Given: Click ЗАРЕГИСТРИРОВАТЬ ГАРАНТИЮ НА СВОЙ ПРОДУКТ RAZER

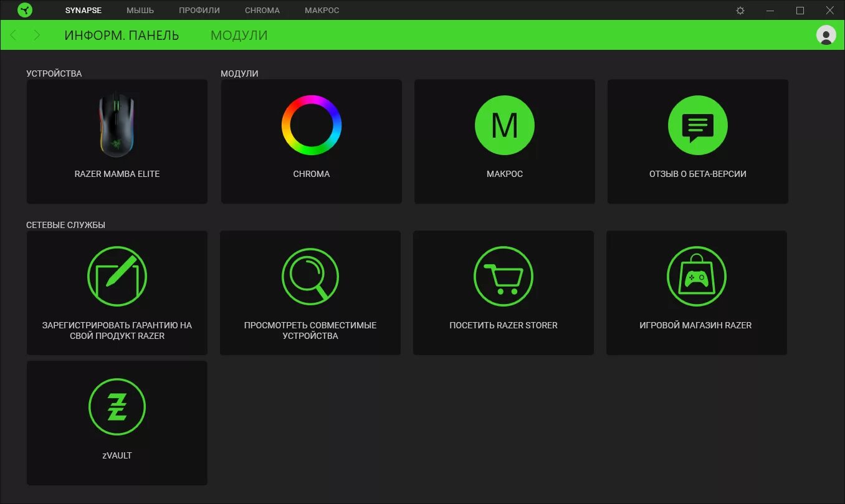Looking at the screenshot, I should tap(117, 330).
